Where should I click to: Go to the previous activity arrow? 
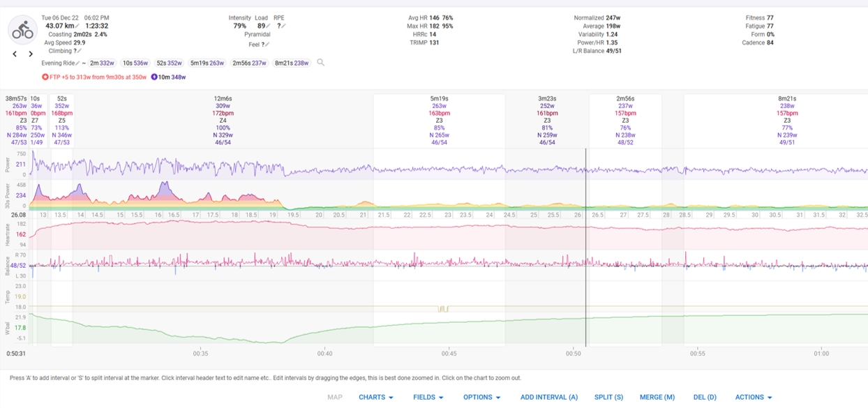15,54
